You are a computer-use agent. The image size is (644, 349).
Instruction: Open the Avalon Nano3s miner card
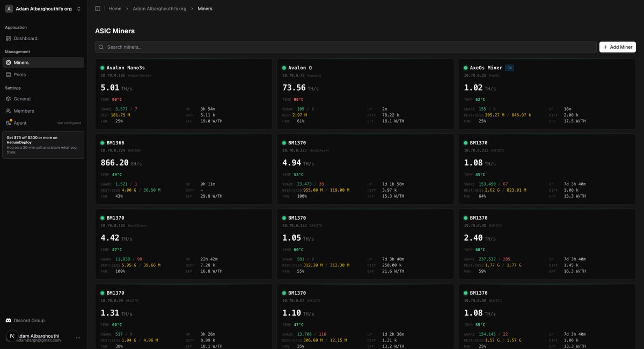click(x=183, y=94)
